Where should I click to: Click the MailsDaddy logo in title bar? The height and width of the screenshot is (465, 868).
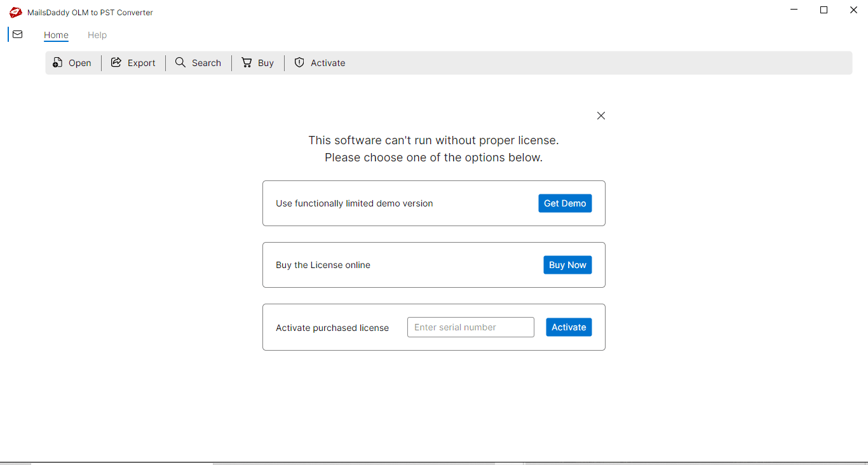click(x=16, y=12)
